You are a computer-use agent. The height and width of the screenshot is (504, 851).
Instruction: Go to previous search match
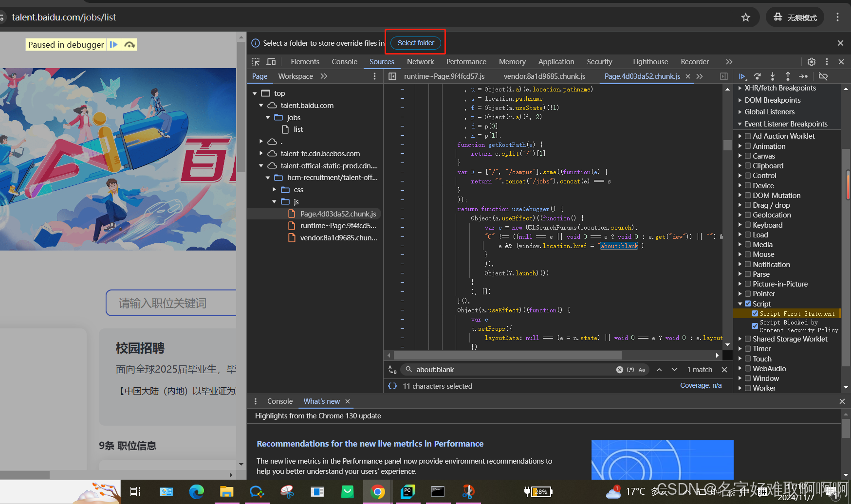tap(659, 370)
